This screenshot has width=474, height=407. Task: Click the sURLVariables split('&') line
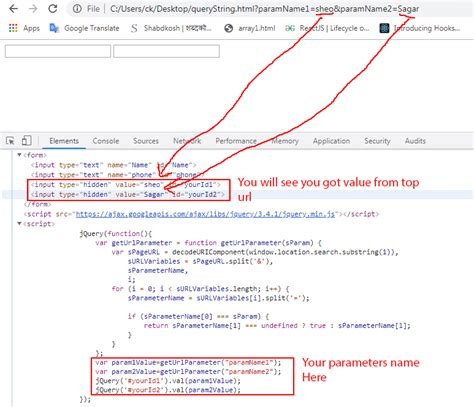tap(200, 261)
